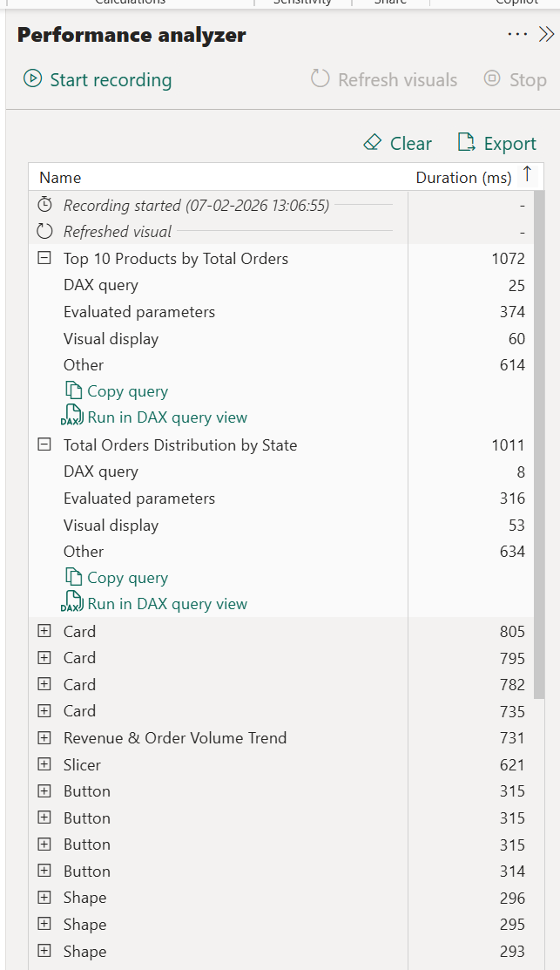The width and height of the screenshot is (560, 970).
Task: Click the Start recording play icon
Action: click(x=32, y=79)
